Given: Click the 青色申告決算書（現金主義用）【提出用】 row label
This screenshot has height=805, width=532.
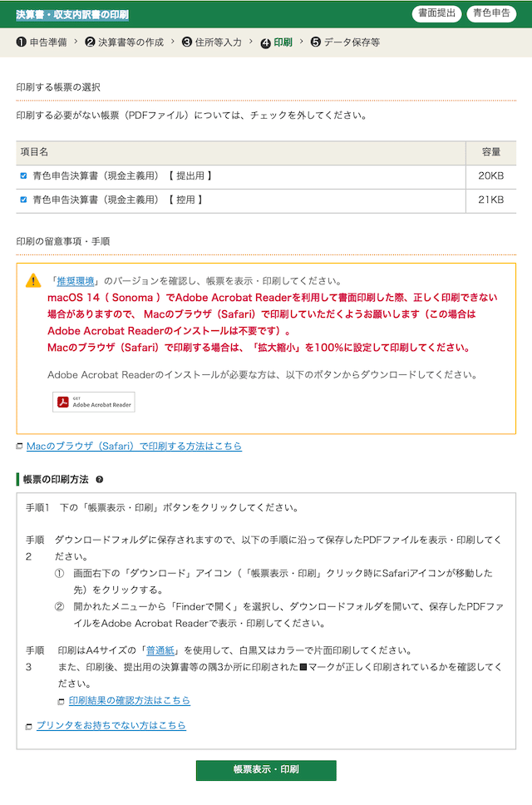Looking at the screenshot, I should [x=123, y=175].
